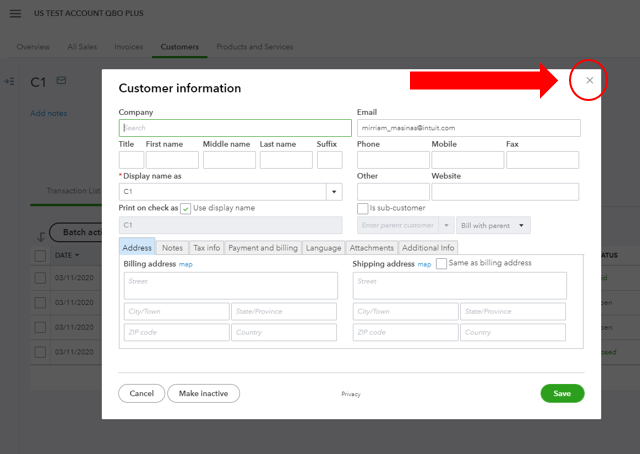640x454 pixels.
Task: Click the Mobile field
Action: click(468, 160)
